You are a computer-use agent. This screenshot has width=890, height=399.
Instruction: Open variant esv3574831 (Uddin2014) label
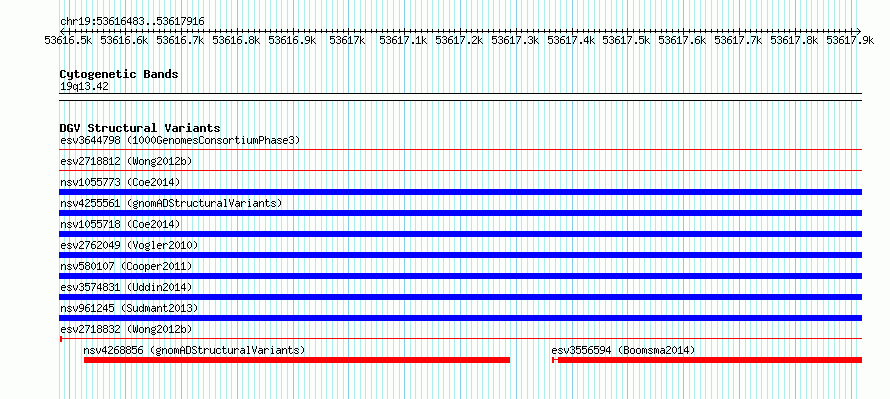point(126,287)
